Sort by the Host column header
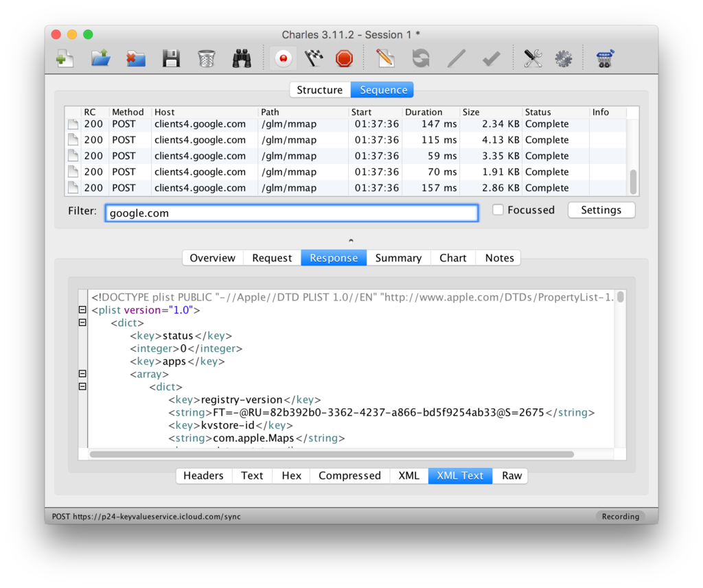703x588 pixels. click(x=205, y=112)
